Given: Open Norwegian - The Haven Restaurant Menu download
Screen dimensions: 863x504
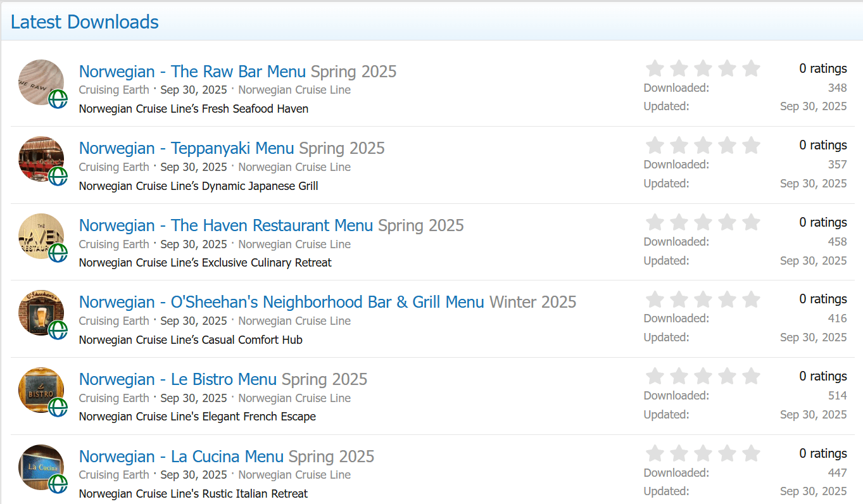Looking at the screenshot, I should (x=226, y=225).
